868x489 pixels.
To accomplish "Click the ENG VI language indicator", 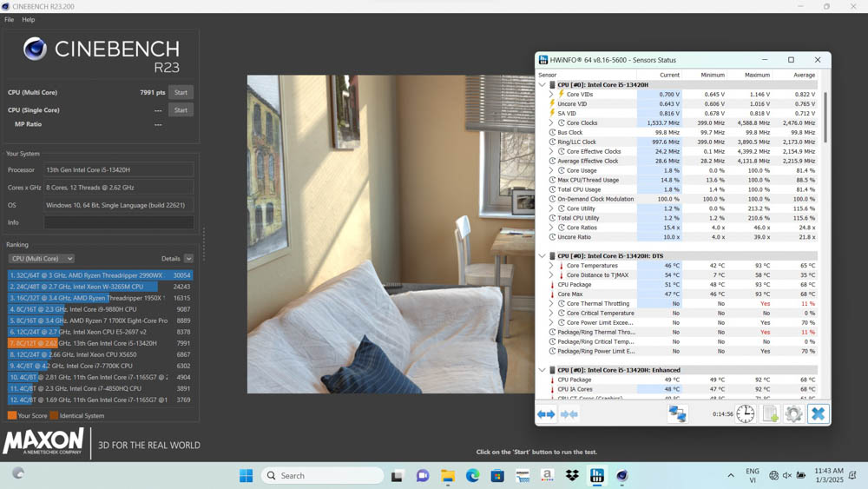I will (x=753, y=475).
